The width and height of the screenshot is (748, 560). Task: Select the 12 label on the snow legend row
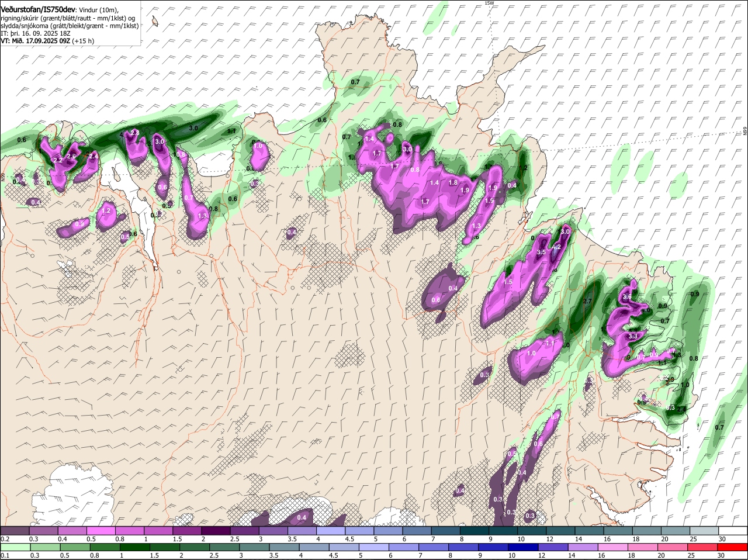click(x=549, y=538)
